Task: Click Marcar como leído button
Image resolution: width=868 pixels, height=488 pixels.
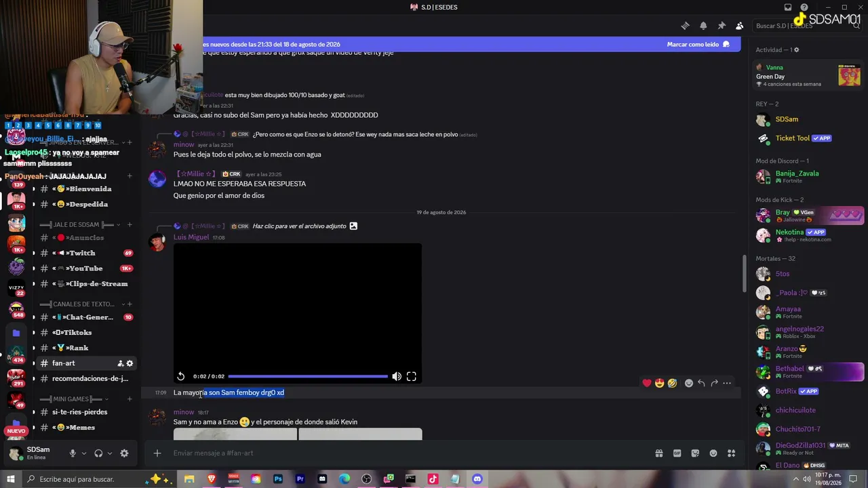Action: point(698,44)
